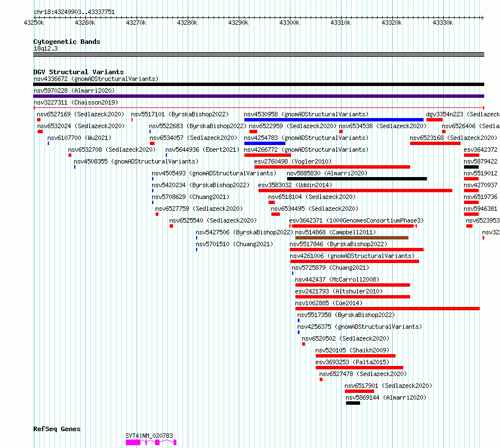Select the red esv2760498 variant bar
The image size is (500, 448).
pyautogui.click(x=332, y=167)
